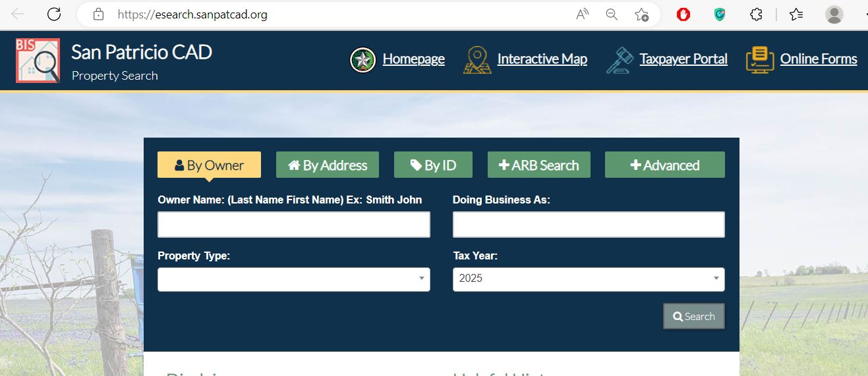The height and width of the screenshot is (376, 868).
Task: Click the zoom out magnifier icon
Action: pyautogui.click(x=612, y=14)
